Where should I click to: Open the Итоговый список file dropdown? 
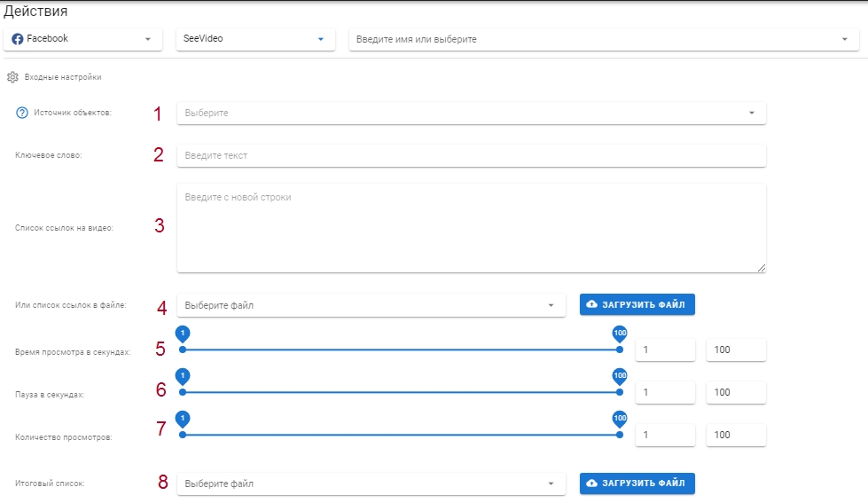(371, 483)
